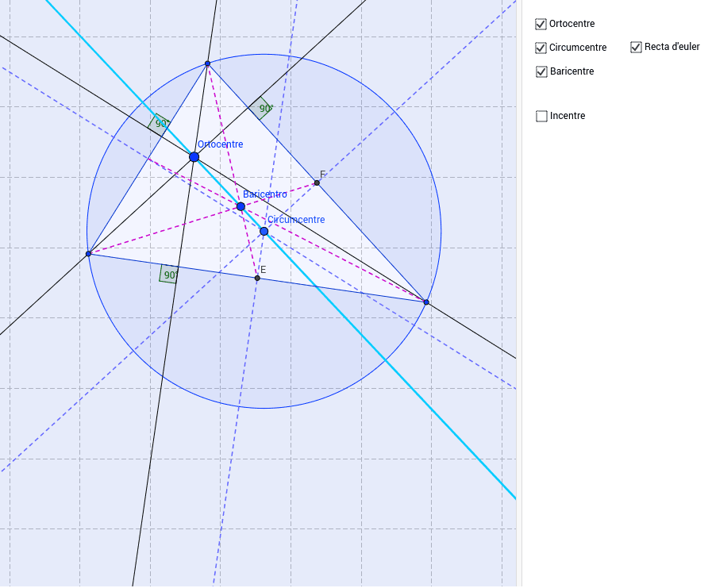Click the 90° angle marker on left side

point(160,124)
